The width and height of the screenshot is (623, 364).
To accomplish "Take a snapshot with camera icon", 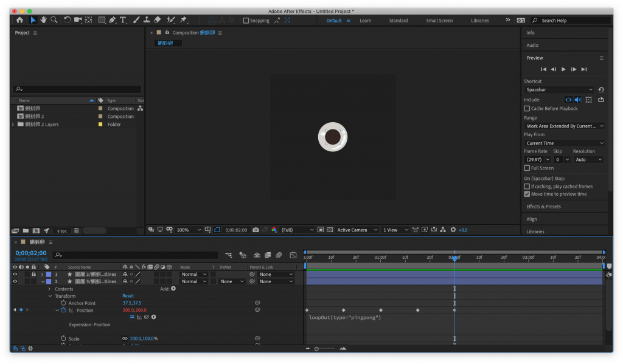I will (x=256, y=230).
